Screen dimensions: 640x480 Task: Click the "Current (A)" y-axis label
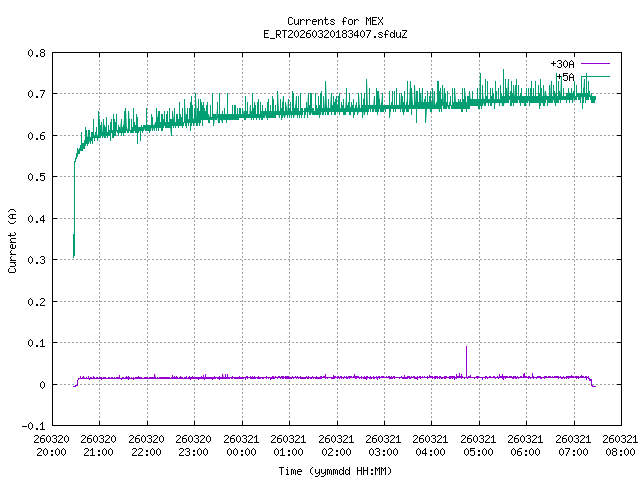12,239
